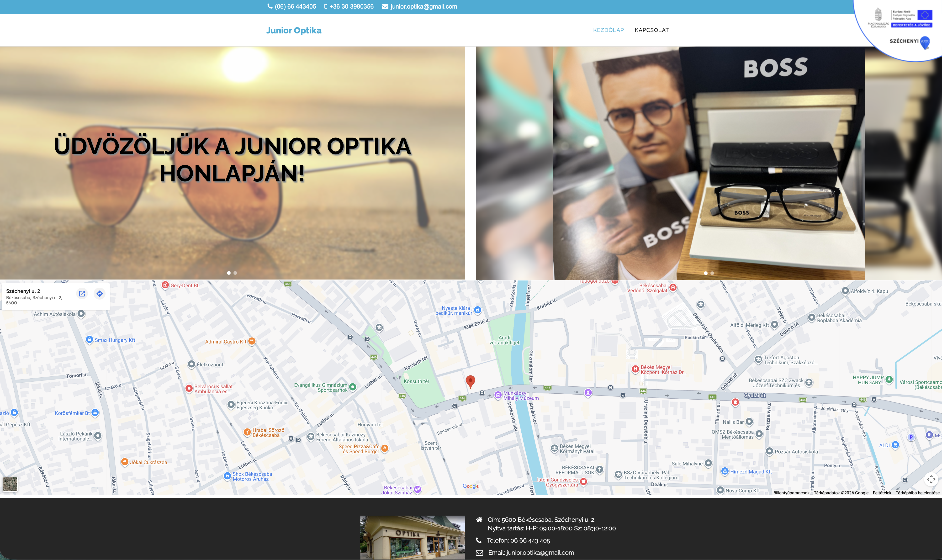Click the László Pekárik Internationale marker
The image size is (942, 560).
98,436
